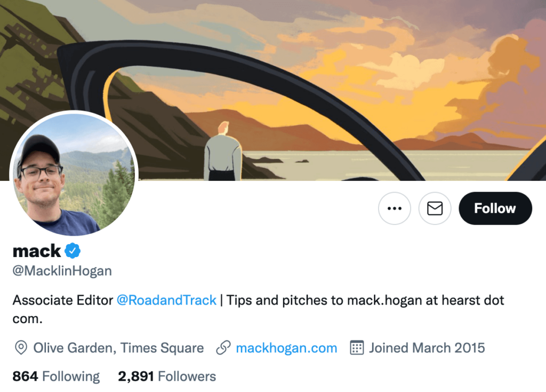Click the "Olive Garden, Times Square" location

[x=118, y=348]
